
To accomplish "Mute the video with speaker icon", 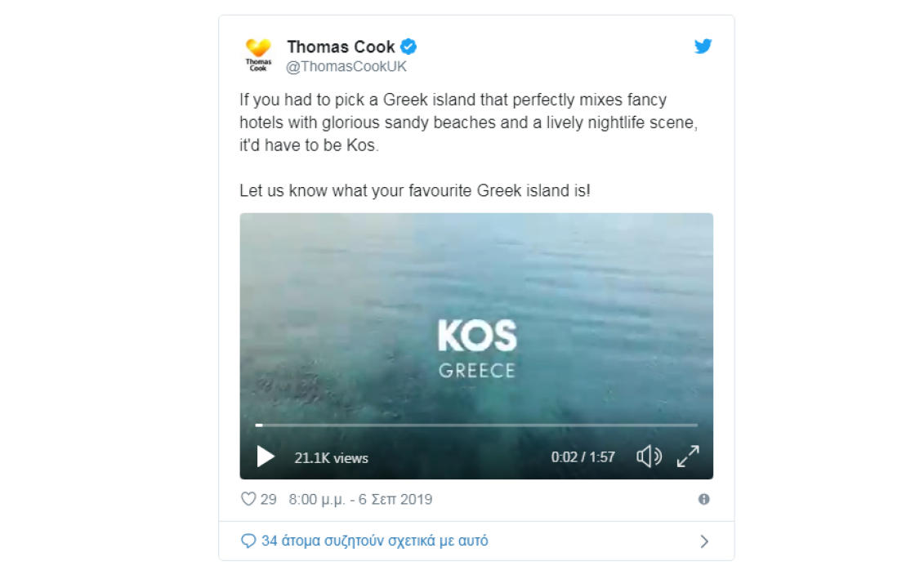I will 649,457.
